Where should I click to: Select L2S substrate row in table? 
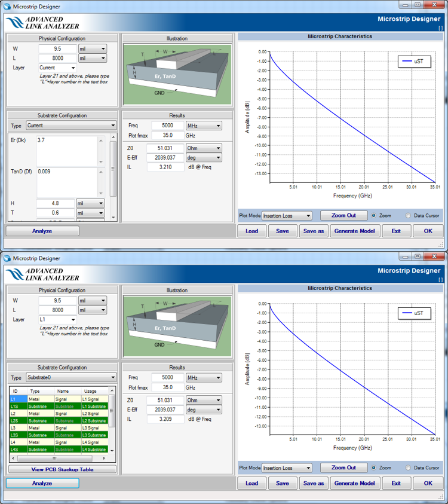click(59, 421)
